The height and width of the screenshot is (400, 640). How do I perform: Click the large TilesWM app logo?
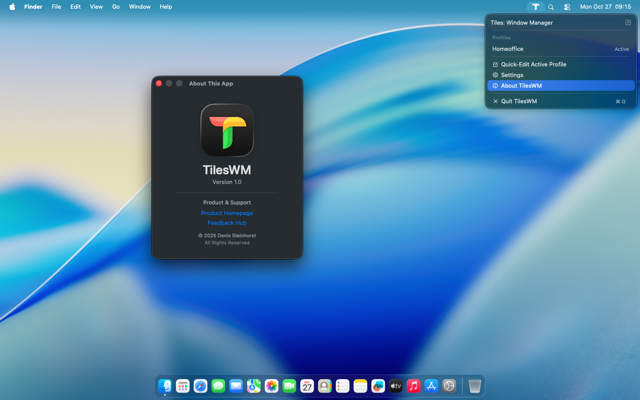pyautogui.click(x=227, y=130)
